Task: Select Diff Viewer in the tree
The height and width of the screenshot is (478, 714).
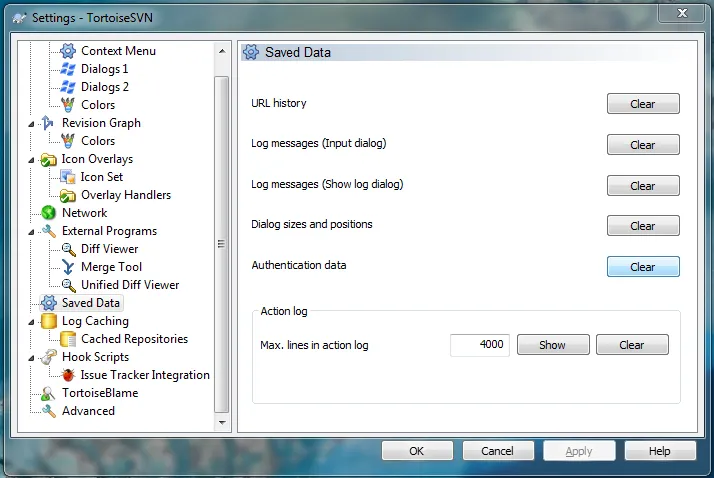Action: [110, 249]
